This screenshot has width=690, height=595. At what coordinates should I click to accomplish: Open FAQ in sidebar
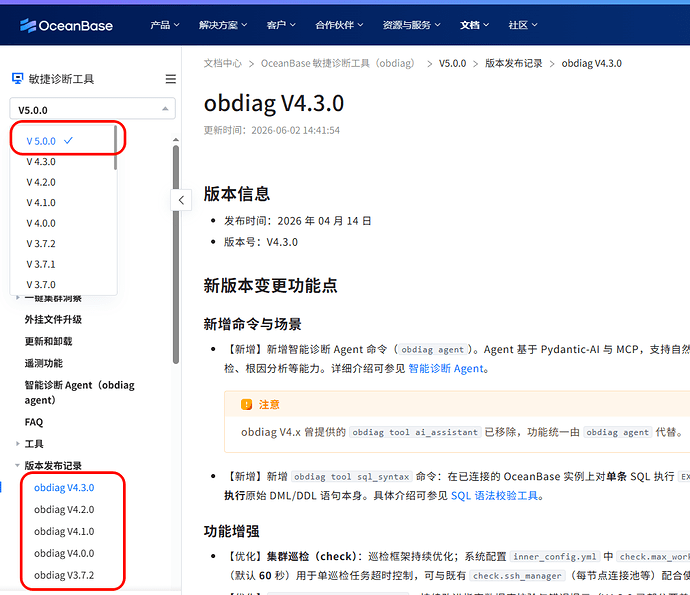pos(34,422)
